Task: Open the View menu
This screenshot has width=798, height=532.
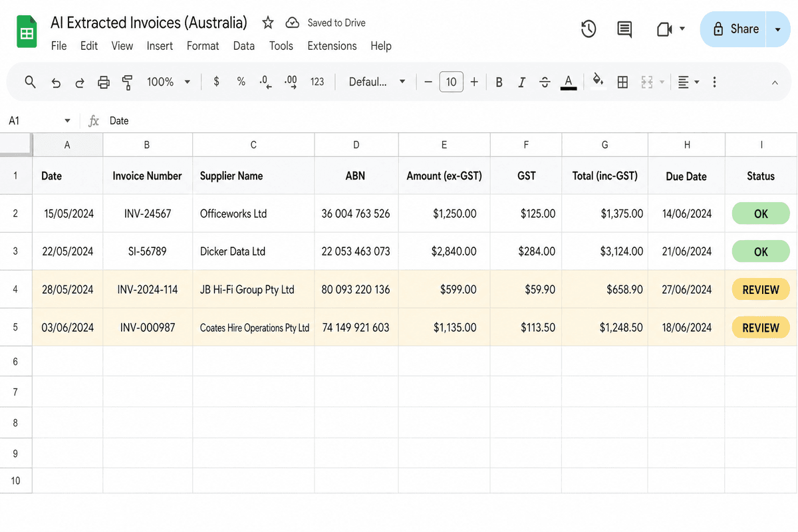Action: point(122,46)
